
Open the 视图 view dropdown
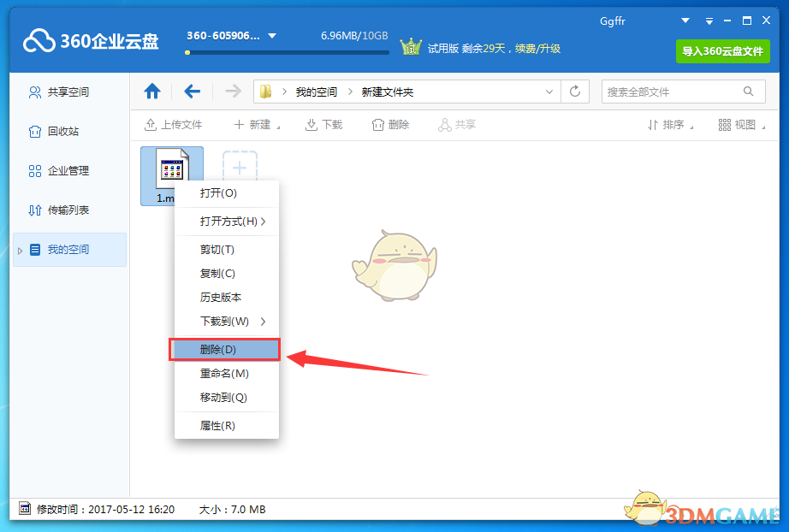738,125
